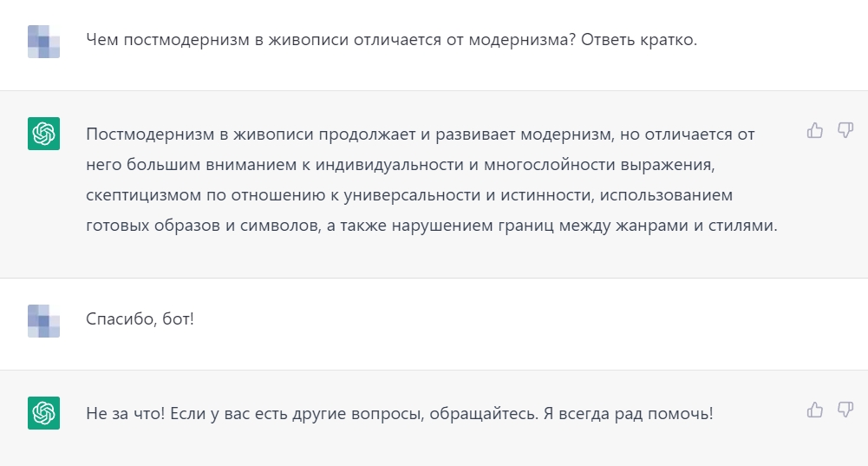868x466 pixels.
Task: Click the ChatGPT logo beside 'Не за что!' reply
Action: (43, 413)
